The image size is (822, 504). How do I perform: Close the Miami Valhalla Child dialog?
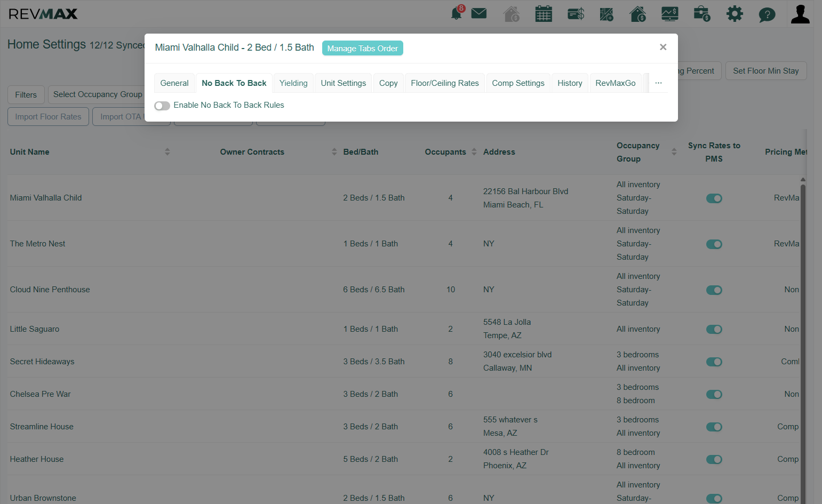coord(663,47)
